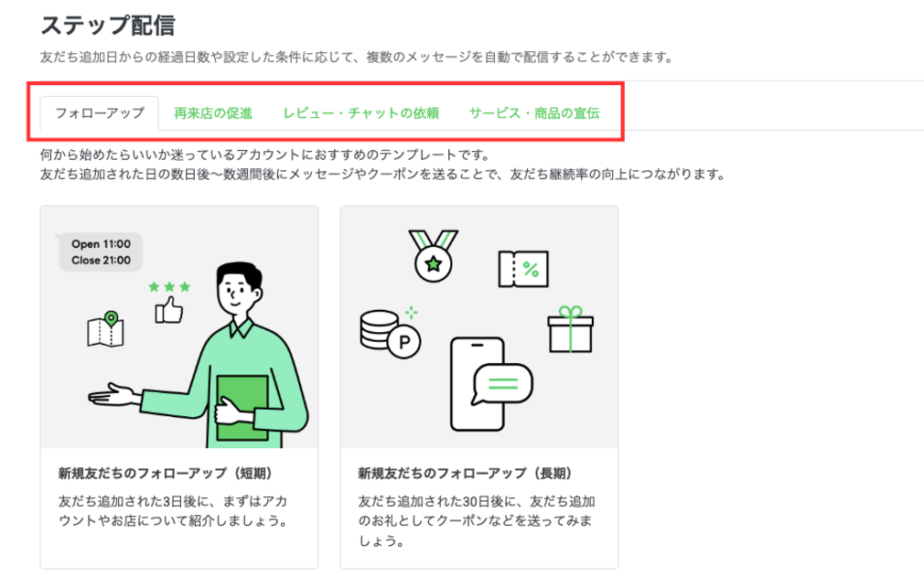Open 新規友だちのフォローアップ（短期） template title

coord(166,474)
